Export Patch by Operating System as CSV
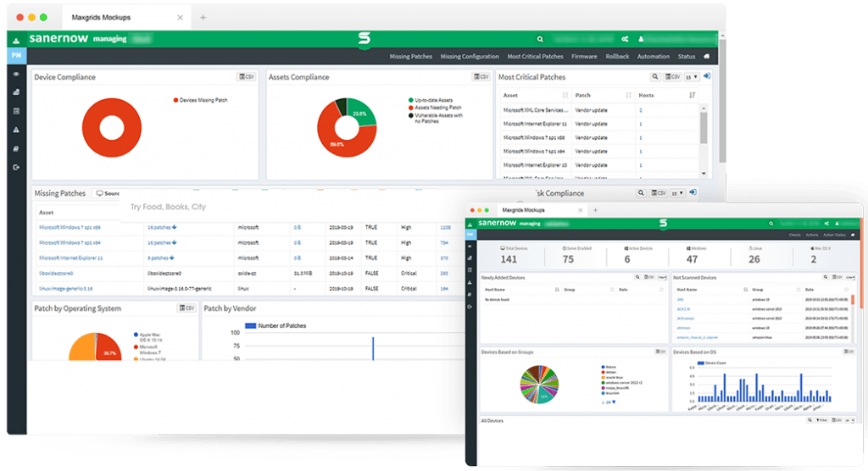This screenshot has height=471, width=868. point(186,308)
